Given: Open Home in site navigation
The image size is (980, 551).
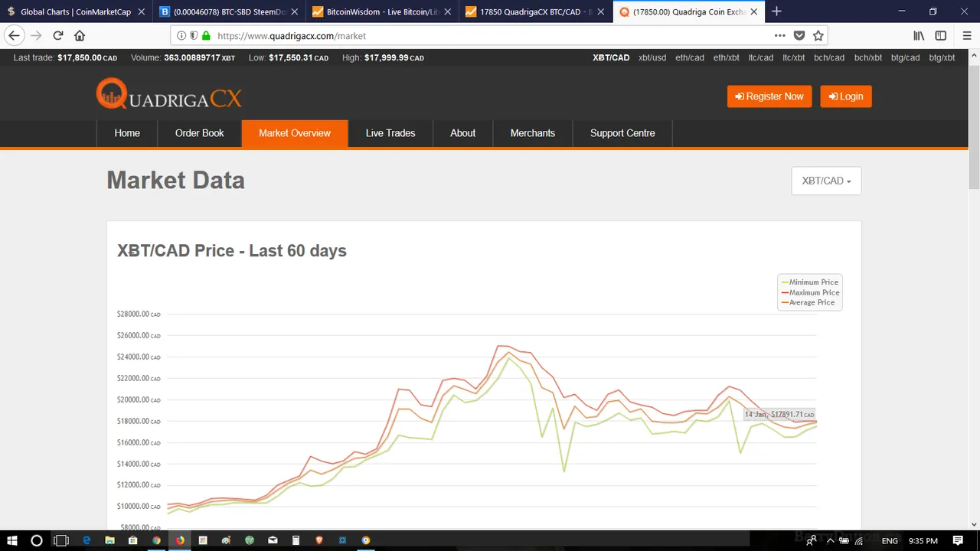Looking at the screenshot, I should pos(127,133).
